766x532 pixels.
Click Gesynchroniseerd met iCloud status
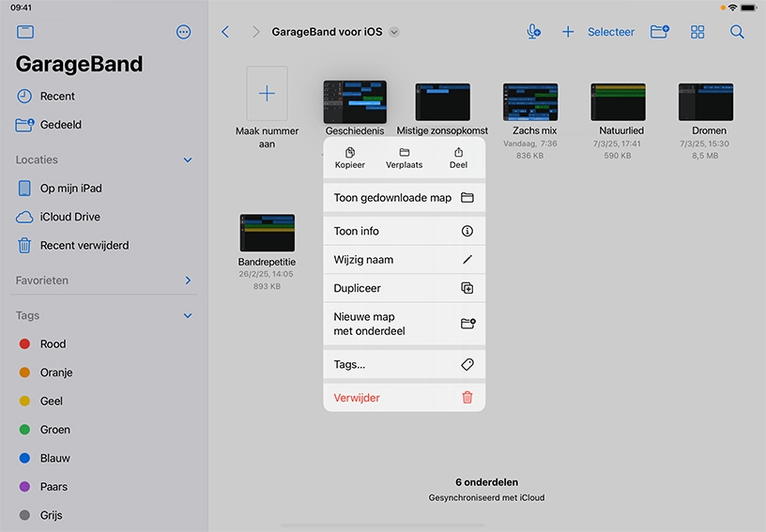(486, 498)
